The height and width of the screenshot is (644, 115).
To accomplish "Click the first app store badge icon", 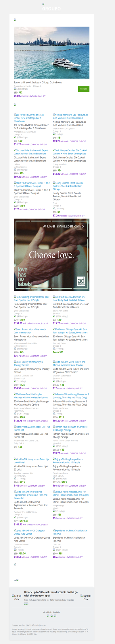I will pyautogui.click(x=25, y=604).
